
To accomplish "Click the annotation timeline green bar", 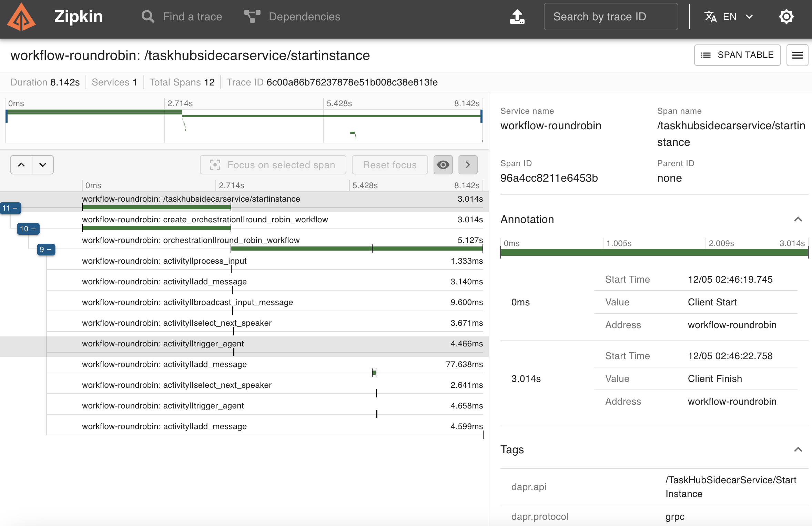I will point(654,252).
